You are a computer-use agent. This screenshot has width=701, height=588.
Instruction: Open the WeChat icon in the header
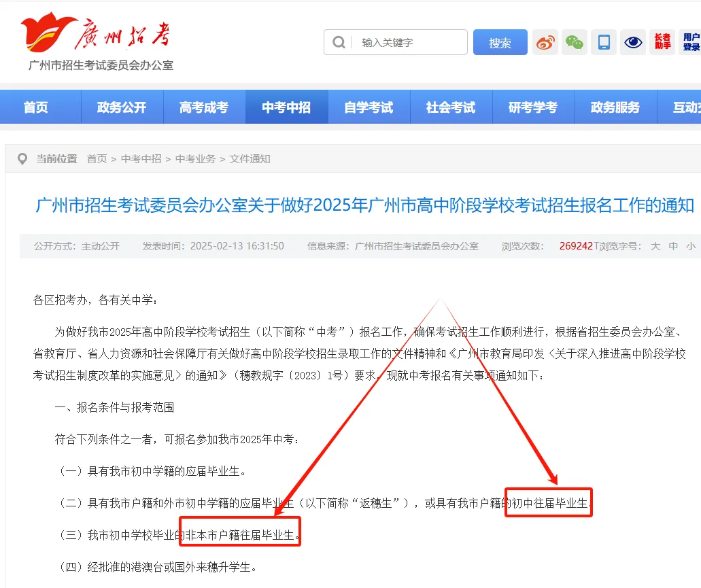pyautogui.click(x=575, y=42)
